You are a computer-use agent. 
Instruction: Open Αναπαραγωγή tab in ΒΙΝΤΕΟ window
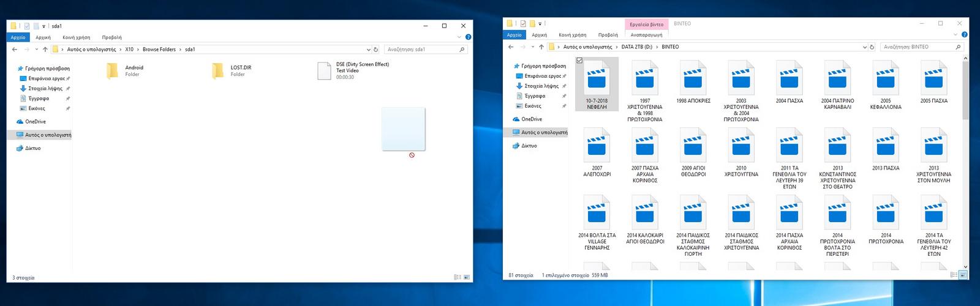646,35
